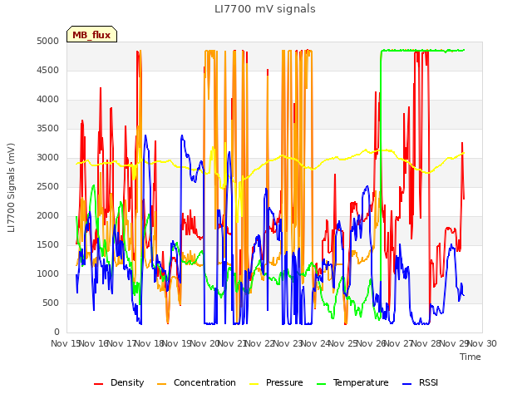This screenshot has height=399, width=532.
Task: Toggle the RSSI legend entry
Action: point(420,382)
